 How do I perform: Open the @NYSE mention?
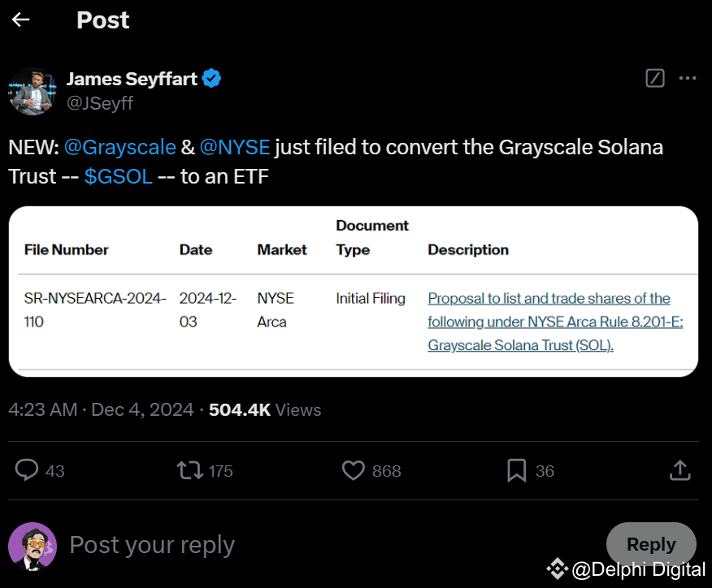tap(235, 147)
